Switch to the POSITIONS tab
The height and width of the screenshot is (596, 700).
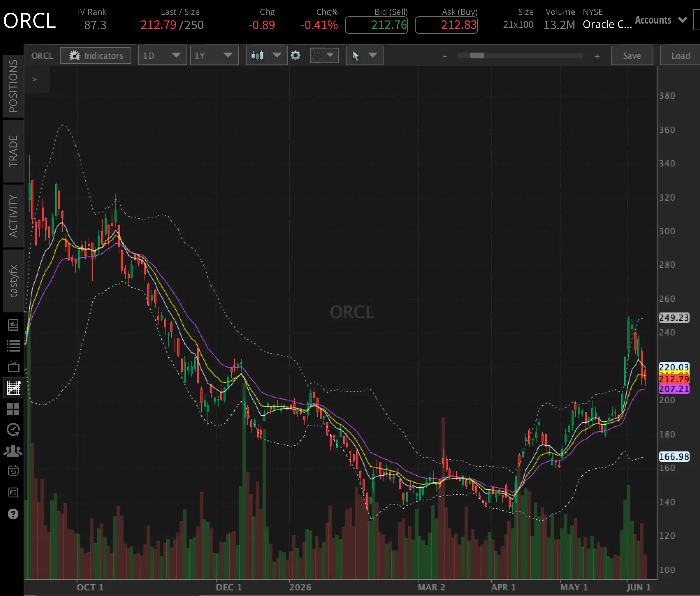pyautogui.click(x=13, y=86)
